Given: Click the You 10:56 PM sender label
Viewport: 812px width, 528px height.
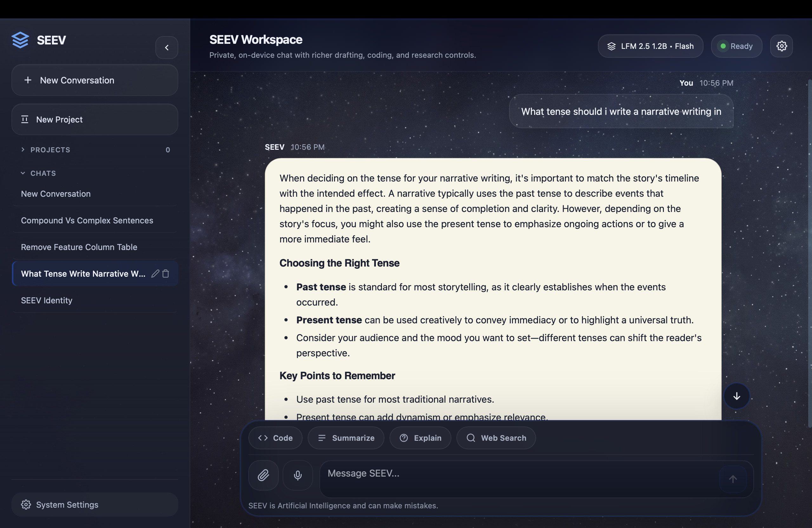Looking at the screenshot, I should click(706, 83).
